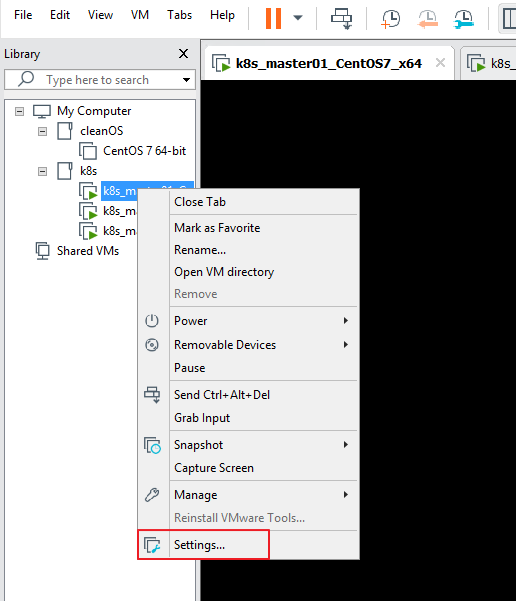This screenshot has height=601, width=516.
Task: Collapse the My Computer tree node
Action: [19, 112]
